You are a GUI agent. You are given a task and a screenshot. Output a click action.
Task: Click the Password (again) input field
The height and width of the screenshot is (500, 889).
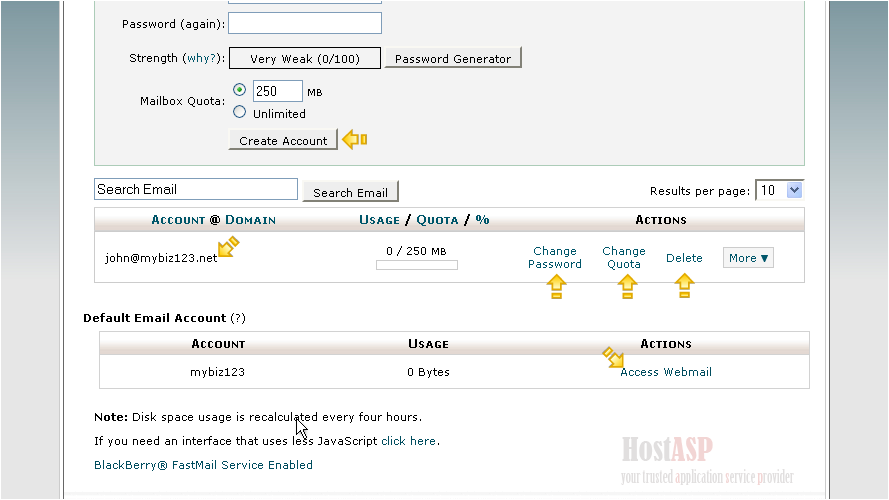tap(305, 23)
